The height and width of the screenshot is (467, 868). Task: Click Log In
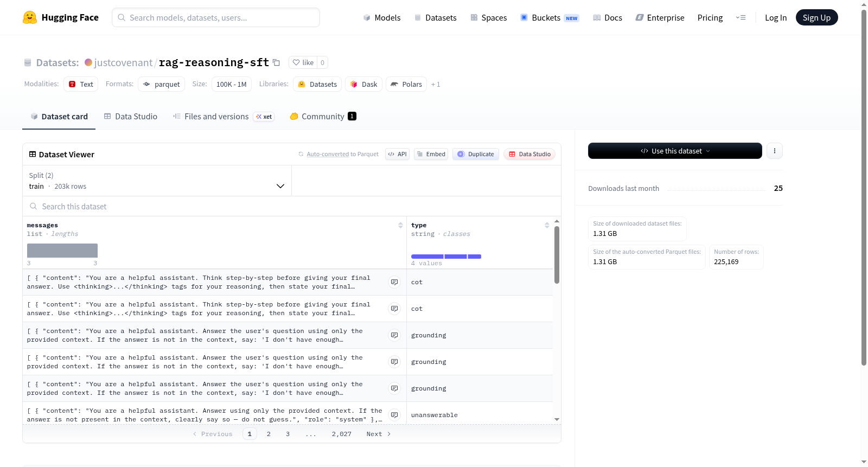click(x=776, y=17)
